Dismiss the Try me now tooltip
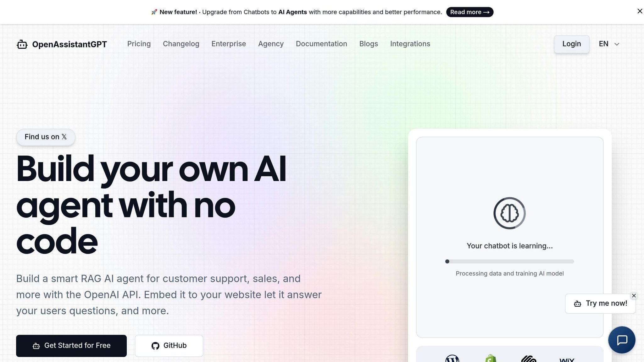This screenshot has height=362, width=644. pos(634,296)
